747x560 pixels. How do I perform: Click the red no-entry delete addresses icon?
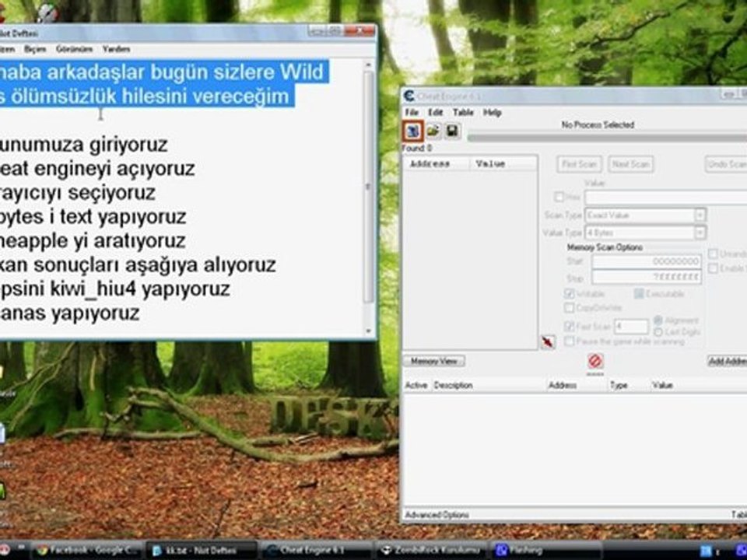(595, 360)
